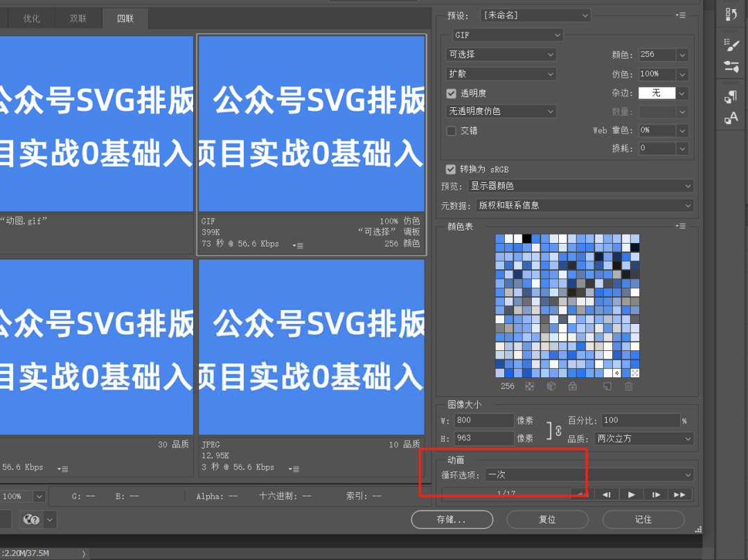Lock the selected color in color table

coord(573,386)
